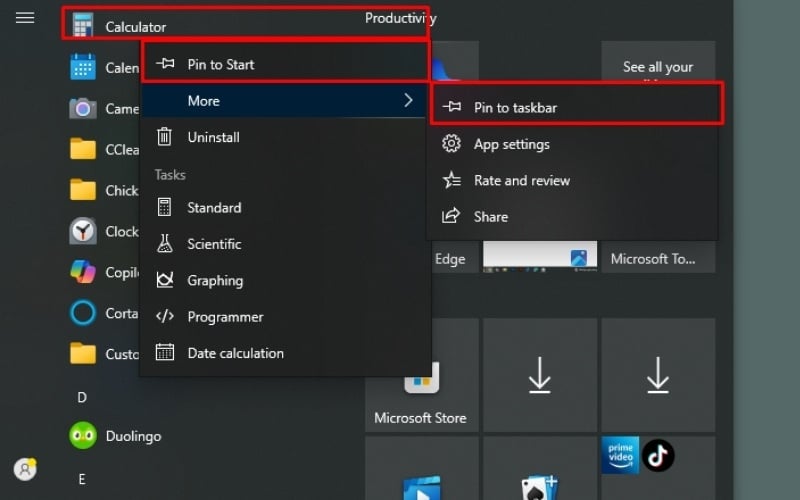Screen dimensions: 800x500
Task: Launch the Clock app icon
Action: click(83, 231)
